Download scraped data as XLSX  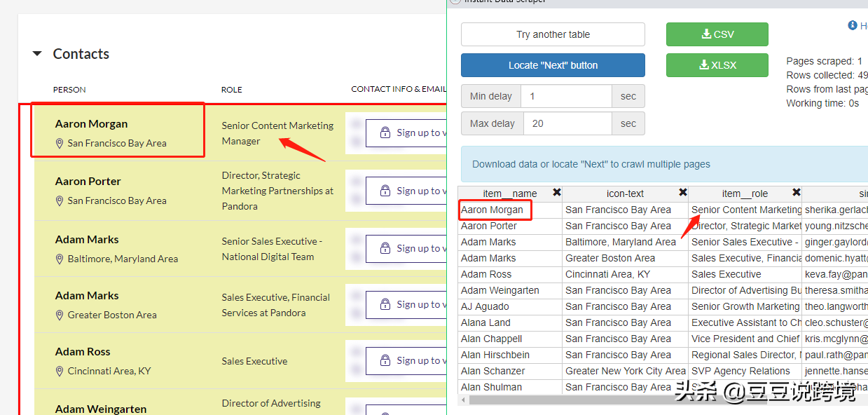[x=717, y=65]
